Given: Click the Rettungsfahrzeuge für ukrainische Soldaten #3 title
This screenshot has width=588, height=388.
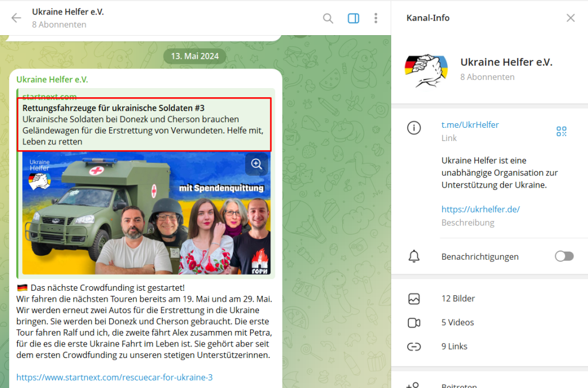Looking at the screenshot, I should 113,108.
